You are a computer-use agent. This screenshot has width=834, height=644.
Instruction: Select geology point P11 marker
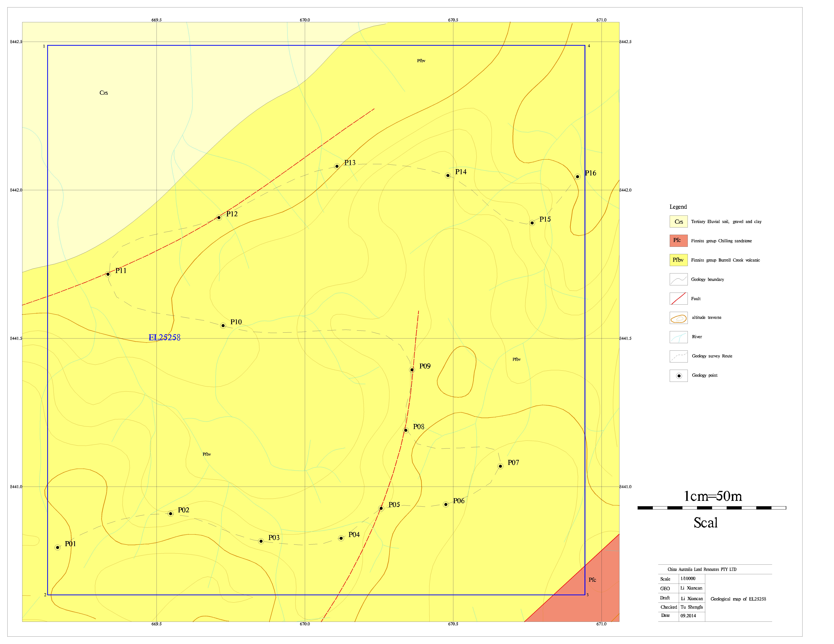(108, 274)
